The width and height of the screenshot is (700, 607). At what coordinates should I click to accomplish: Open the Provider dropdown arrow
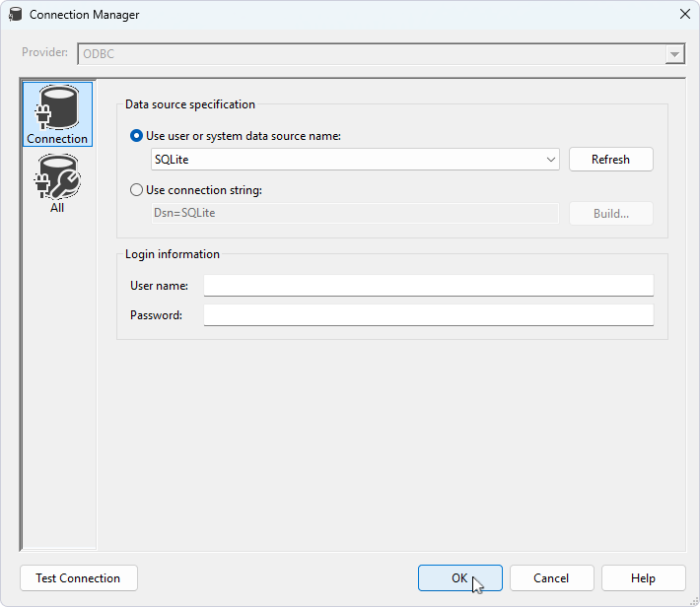pos(674,55)
